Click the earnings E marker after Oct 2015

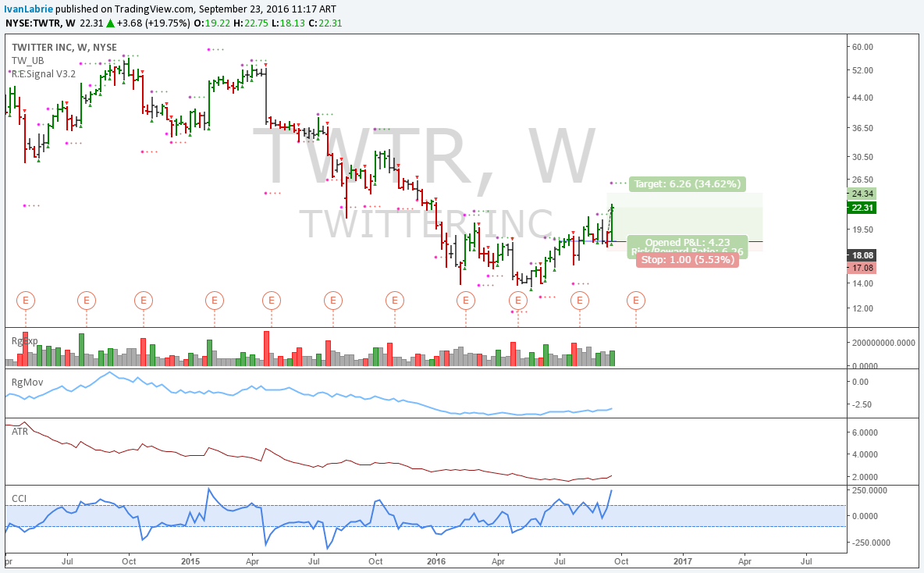[395, 301]
